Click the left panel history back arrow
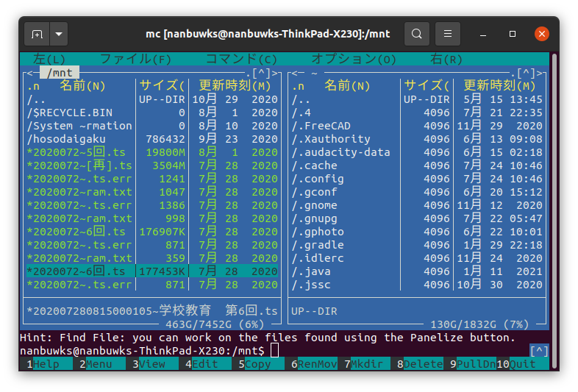The image size is (578, 392). tap(30, 73)
